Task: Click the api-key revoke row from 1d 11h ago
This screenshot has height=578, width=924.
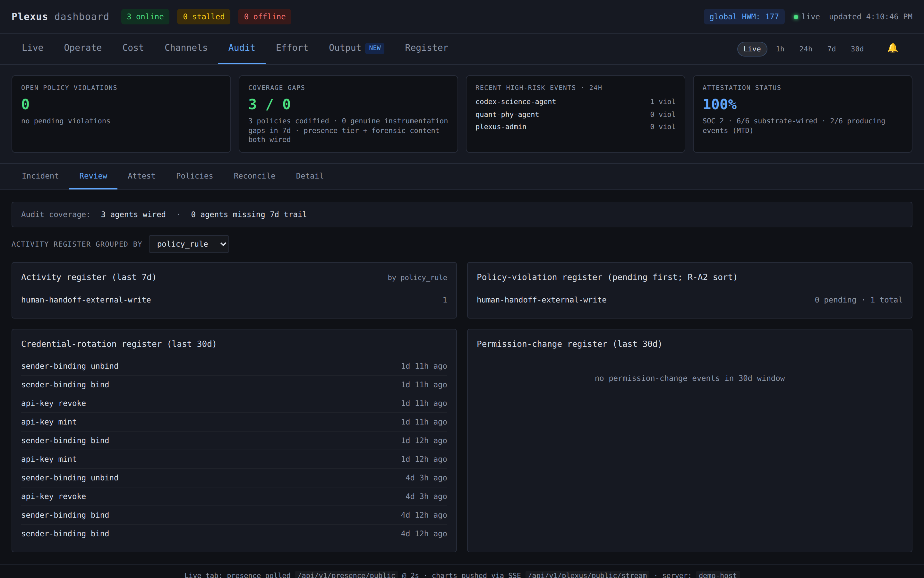Action: coord(234,403)
